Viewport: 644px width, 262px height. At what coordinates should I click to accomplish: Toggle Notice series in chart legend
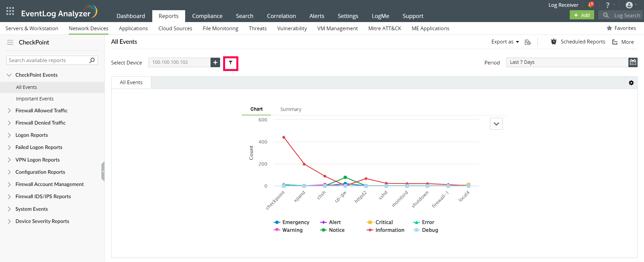click(x=332, y=230)
